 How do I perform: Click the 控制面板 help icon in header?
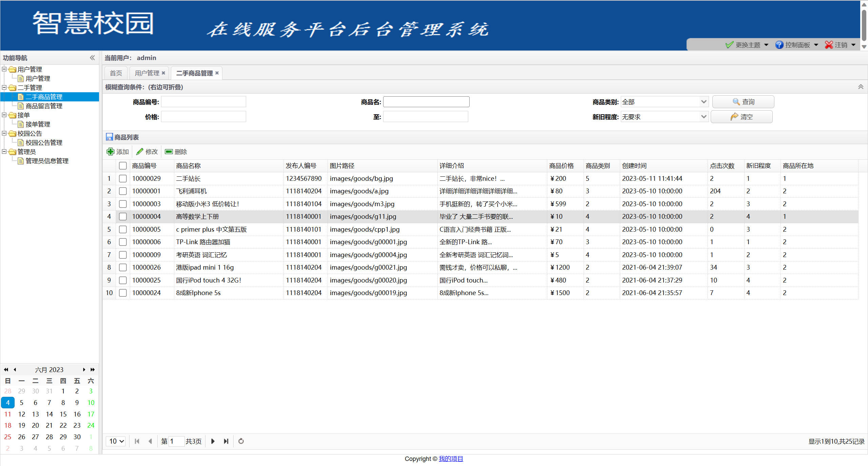pos(780,44)
